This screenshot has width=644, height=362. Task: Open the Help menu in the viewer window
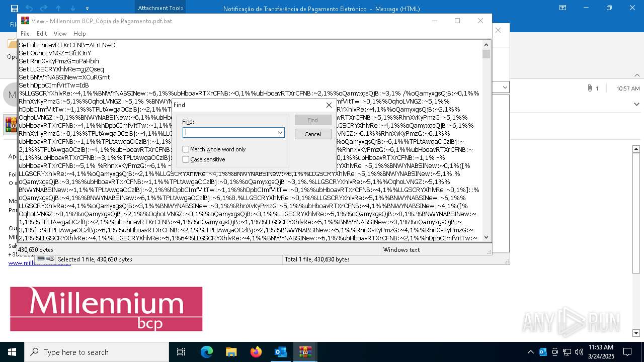point(79,34)
